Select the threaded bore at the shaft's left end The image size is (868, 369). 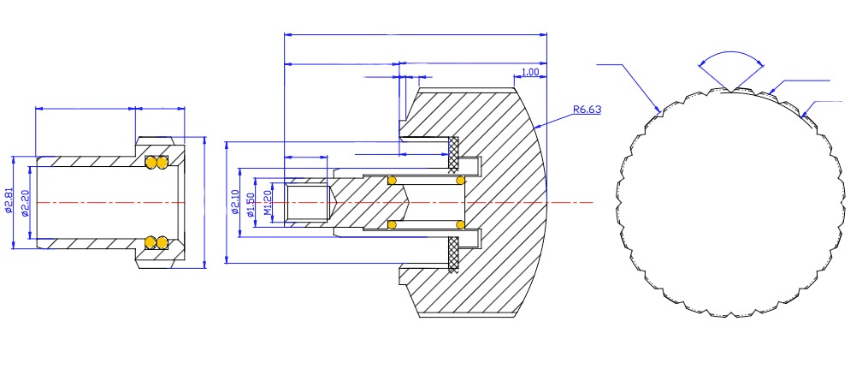pyautogui.click(x=308, y=203)
